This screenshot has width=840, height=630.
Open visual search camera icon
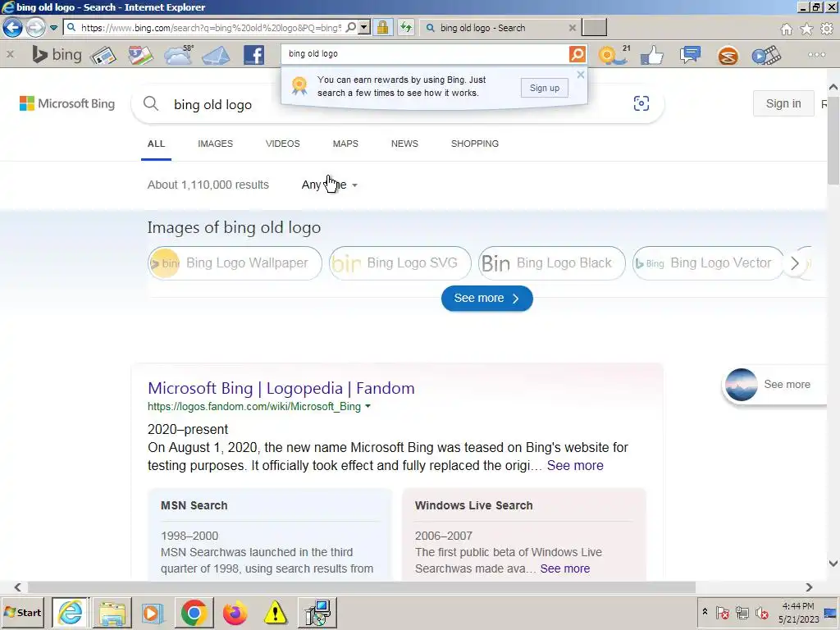click(641, 103)
